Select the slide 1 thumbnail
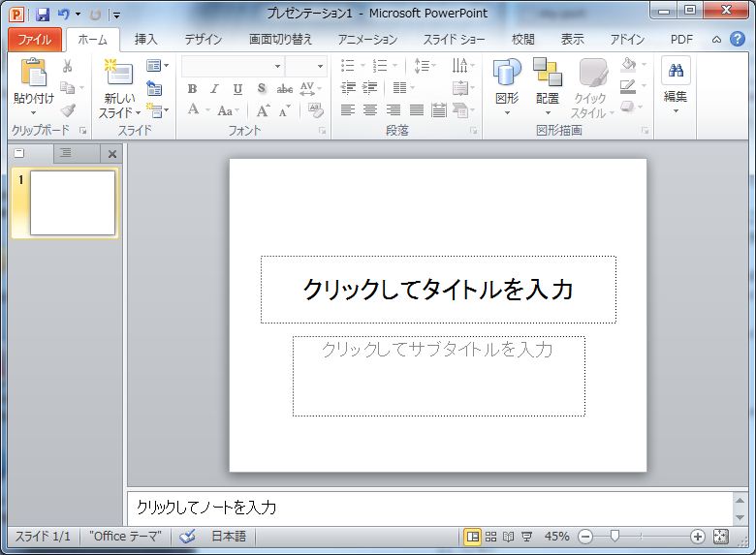Image resolution: width=756 pixels, height=555 pixels. coord(73,202)
